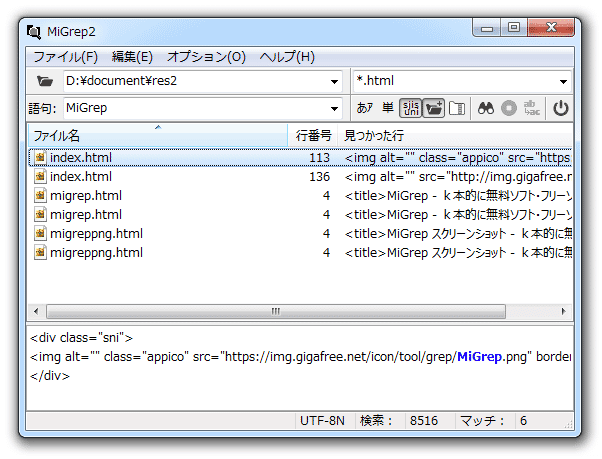Viewport: 602px width, 459px height.
Task: Toggle the include-subfolders folder-plus button
Action: [433, 108]
